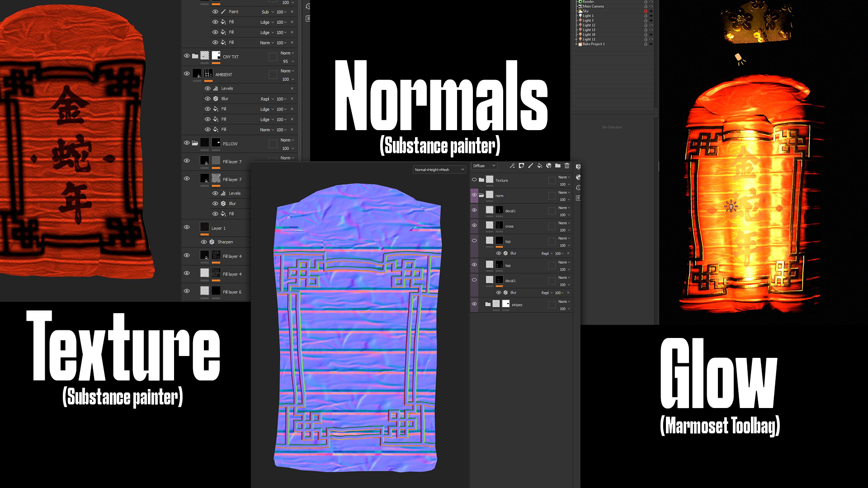Open the Repl blend dropdown of AMBIENT Blur
Image resolution: width=868 pixels, height=488 pixels.
tap(267, 99)
